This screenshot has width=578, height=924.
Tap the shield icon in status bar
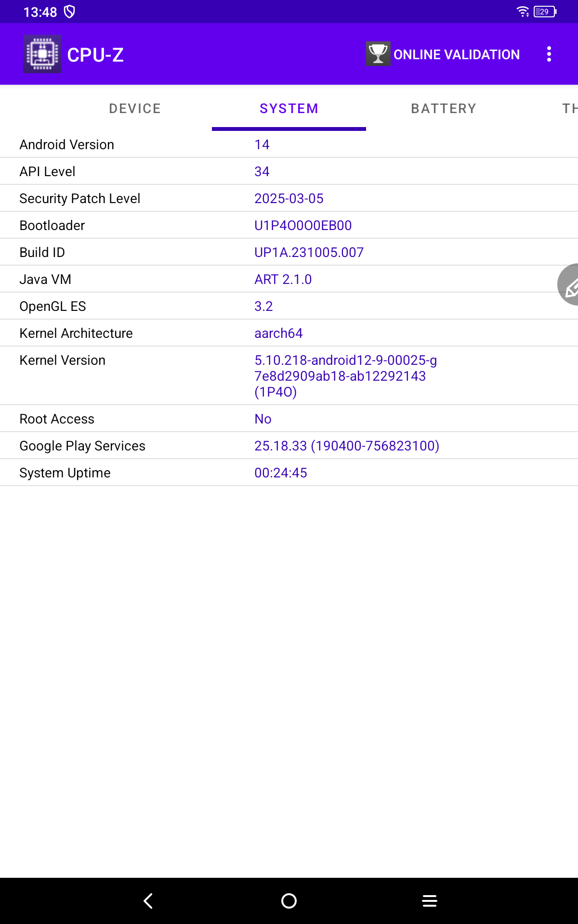(x=69, y=12)
